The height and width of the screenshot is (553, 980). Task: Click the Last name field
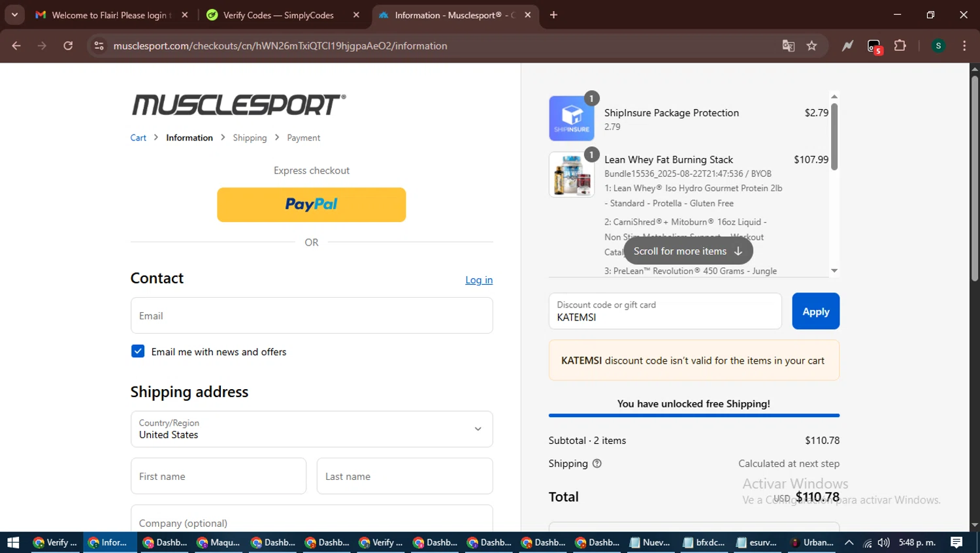tap(404, 476)
